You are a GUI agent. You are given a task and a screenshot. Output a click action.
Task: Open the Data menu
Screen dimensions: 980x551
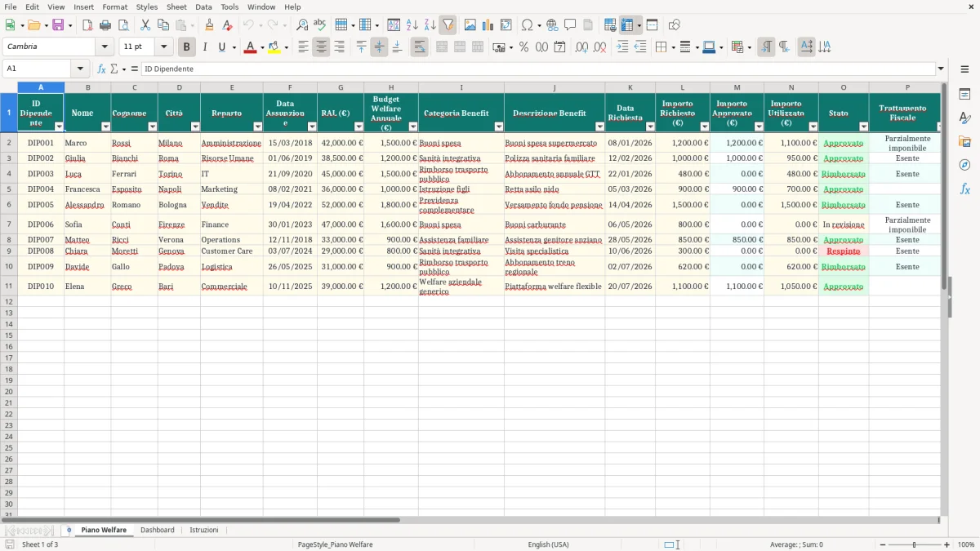[203, 7]
